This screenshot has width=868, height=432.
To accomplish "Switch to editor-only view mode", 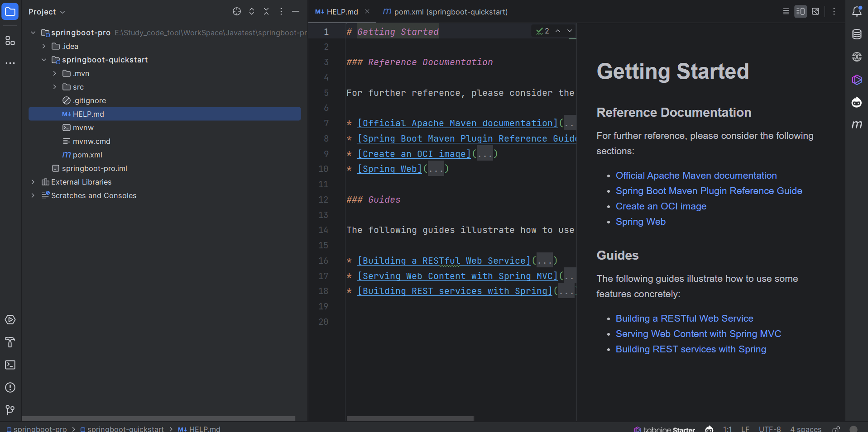I will [786, 12].
